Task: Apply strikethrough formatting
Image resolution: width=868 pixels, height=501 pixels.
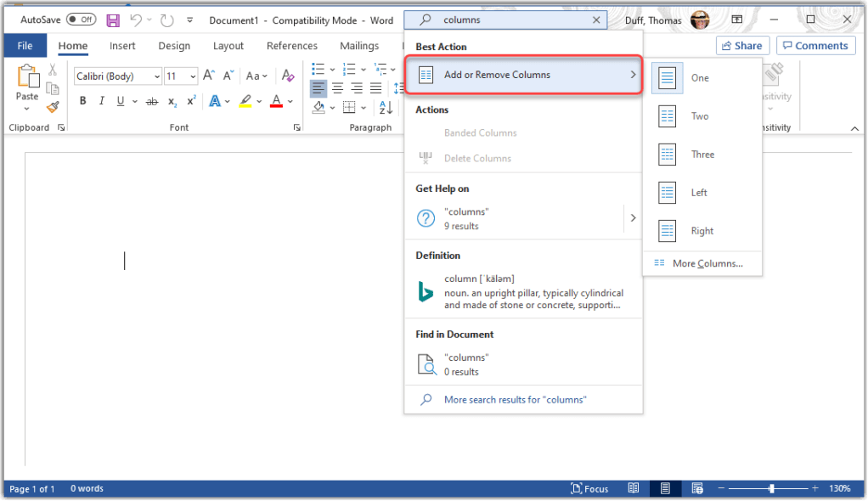Action: [x=152, y=101]
